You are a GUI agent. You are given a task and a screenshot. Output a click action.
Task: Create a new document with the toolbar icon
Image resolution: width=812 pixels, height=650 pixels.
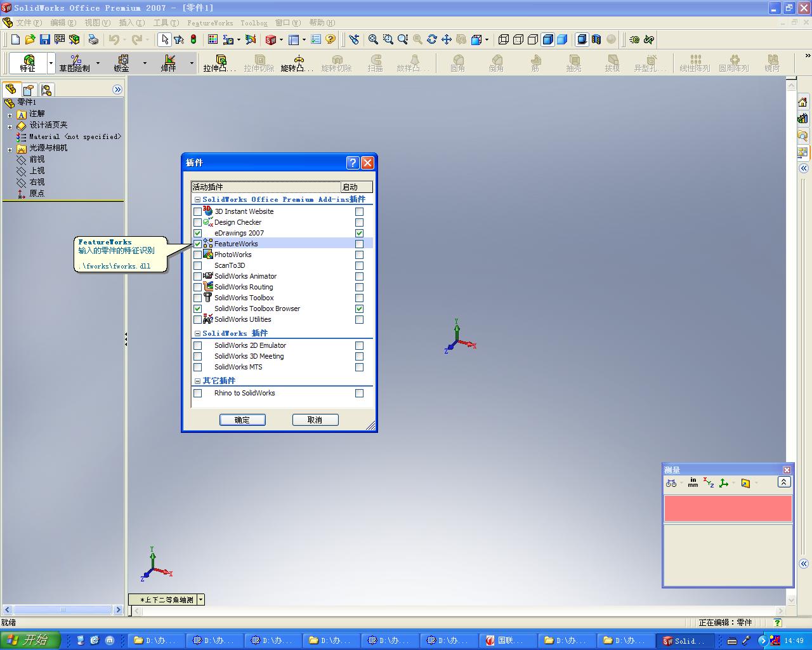pos(16,39)
